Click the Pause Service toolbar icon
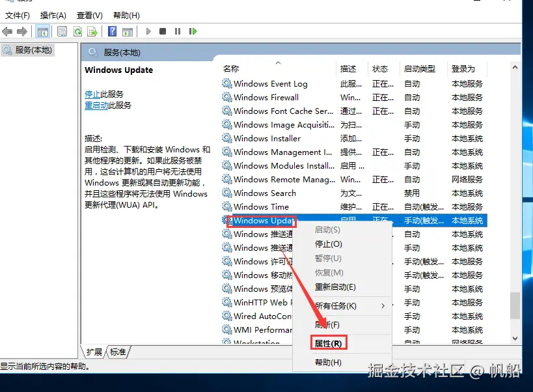Image resolution: width=533 pixels, height=392 pixels. (178, 31)
